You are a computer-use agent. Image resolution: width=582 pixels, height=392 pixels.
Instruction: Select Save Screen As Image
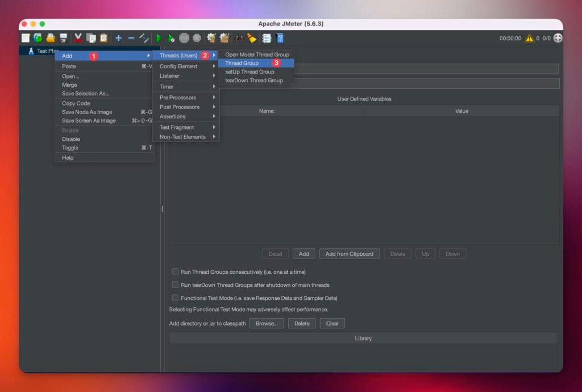105,120
